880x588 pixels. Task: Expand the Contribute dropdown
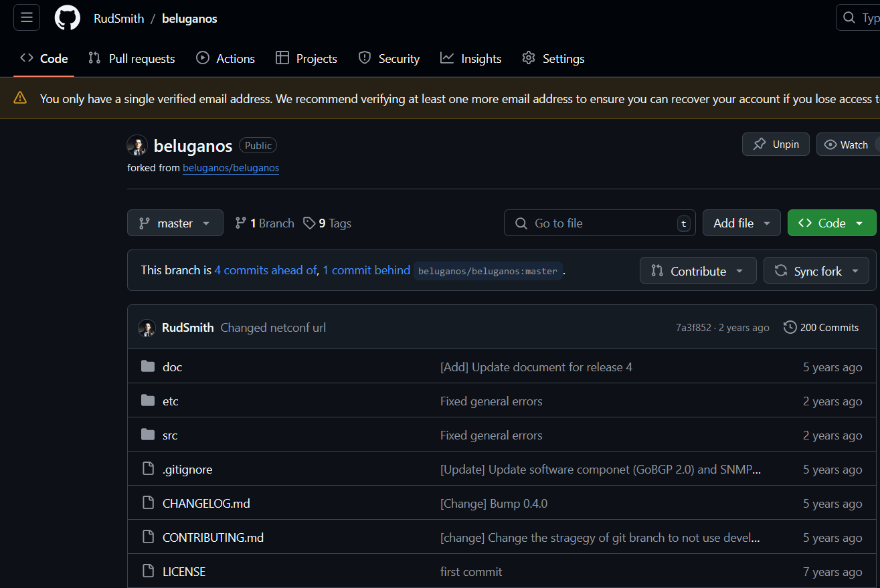(x=698, y=271)
